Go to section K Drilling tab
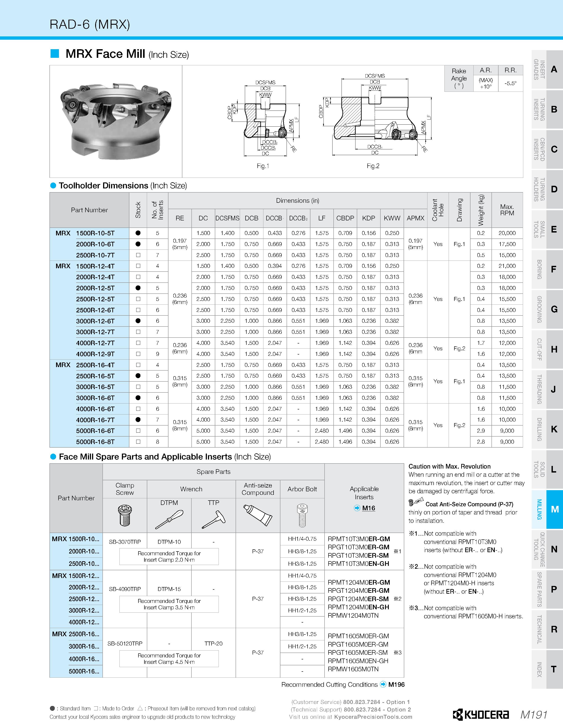563x728 pixels. 547,429
